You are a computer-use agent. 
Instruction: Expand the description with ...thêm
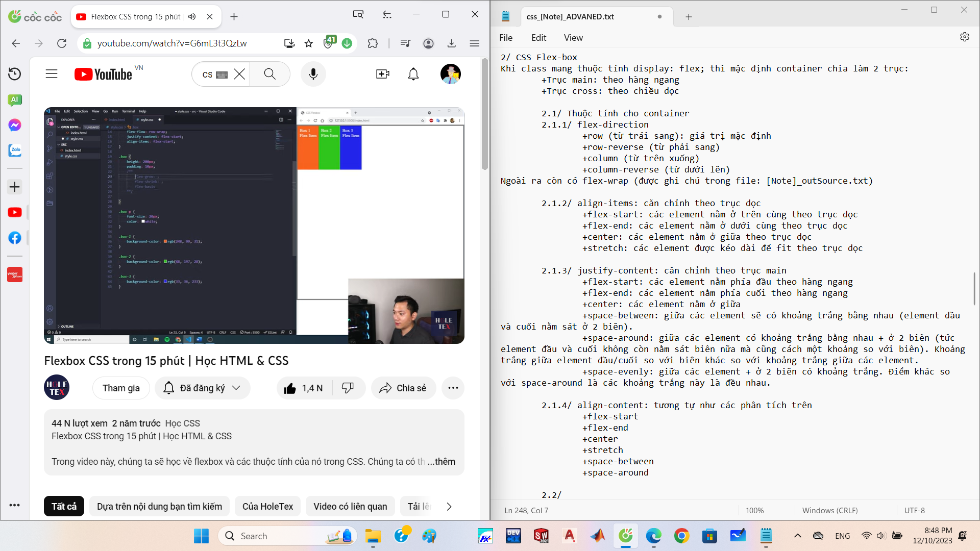coord(442,462)
